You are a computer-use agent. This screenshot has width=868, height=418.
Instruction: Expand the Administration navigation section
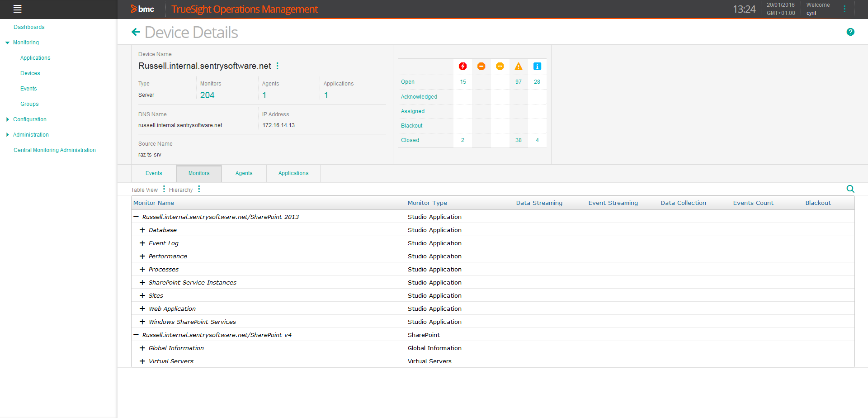tap(8, 135)
